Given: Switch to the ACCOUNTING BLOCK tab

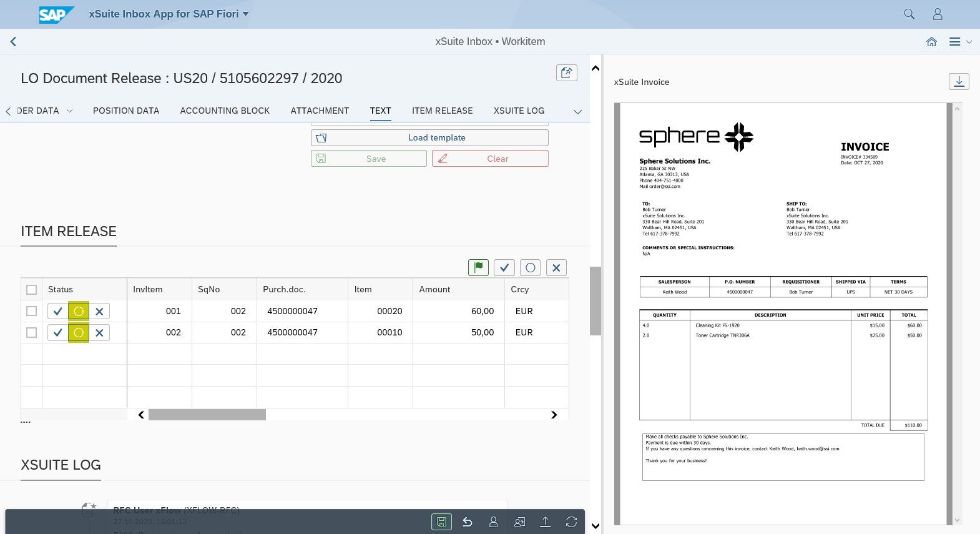Looking at the screenshot, I should (x=225, y=111).
